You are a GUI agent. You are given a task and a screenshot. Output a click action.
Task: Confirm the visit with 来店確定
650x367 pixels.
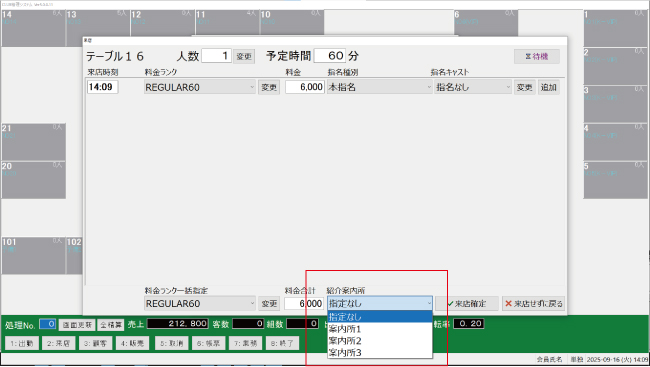click(x=467, y=304)
